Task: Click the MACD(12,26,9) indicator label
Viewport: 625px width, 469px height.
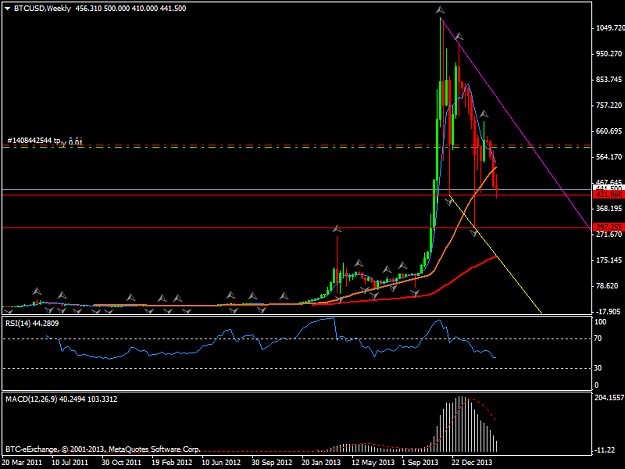Action: click(x=61, y=399)
